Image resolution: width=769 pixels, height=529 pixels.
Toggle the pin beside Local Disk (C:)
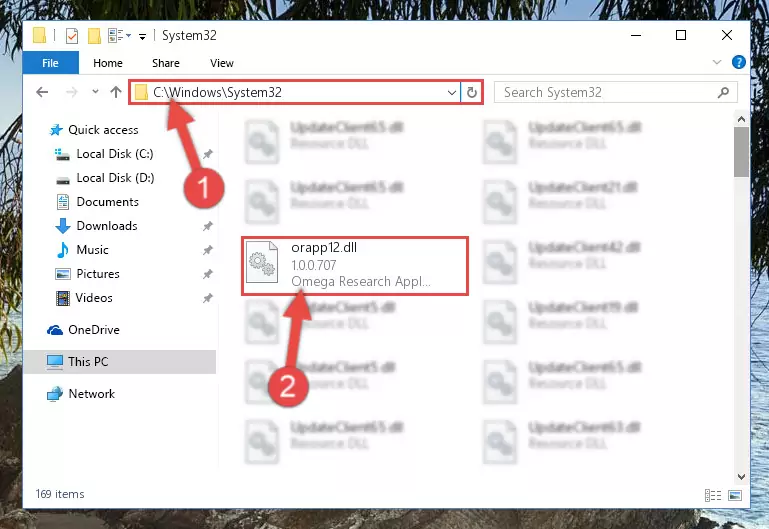point(208,154)
